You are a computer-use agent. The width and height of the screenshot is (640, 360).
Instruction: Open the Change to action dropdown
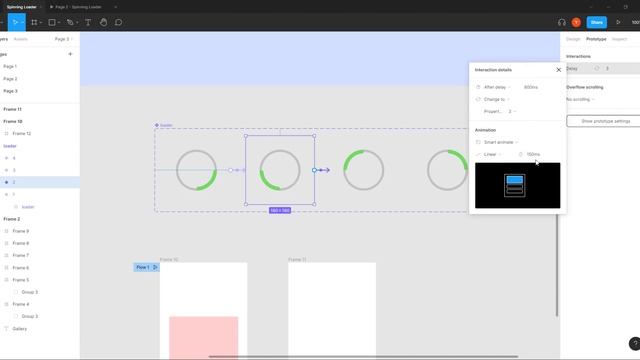[x=496, y=99]
